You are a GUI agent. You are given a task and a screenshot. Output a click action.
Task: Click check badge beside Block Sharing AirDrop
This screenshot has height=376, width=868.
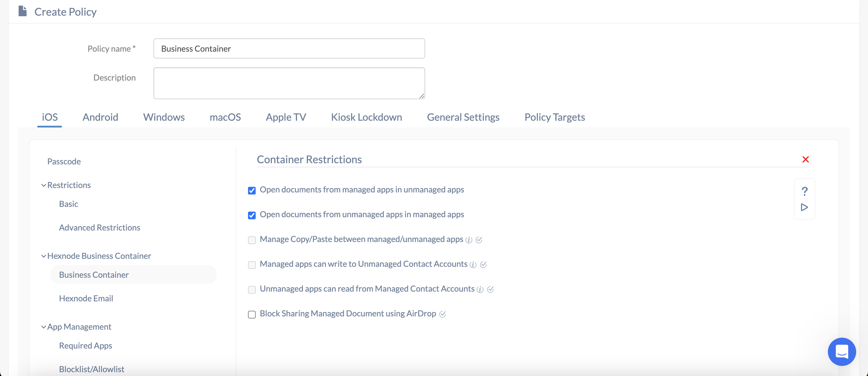pos(443,314)
